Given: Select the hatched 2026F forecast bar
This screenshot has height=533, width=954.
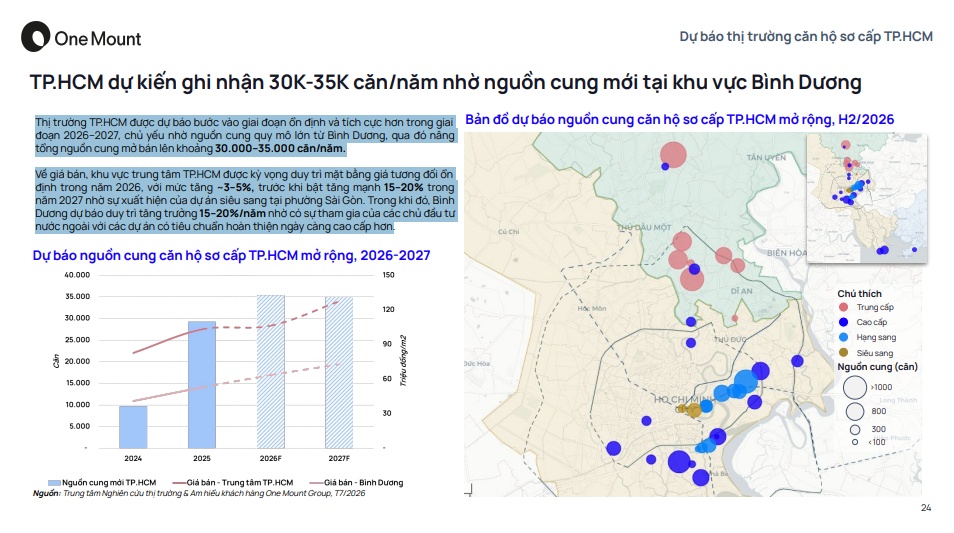Looking at the screenshot, I should tap(271, 372).
